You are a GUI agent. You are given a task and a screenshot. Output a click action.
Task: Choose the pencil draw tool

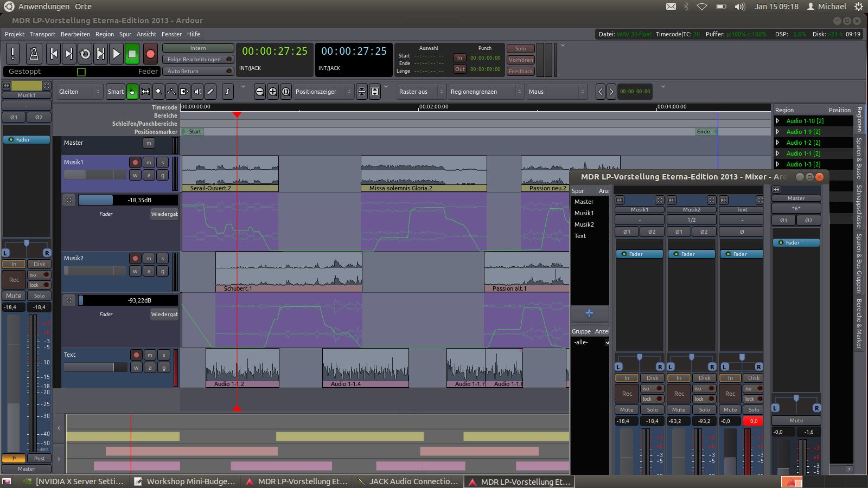[x=210, y=92]
